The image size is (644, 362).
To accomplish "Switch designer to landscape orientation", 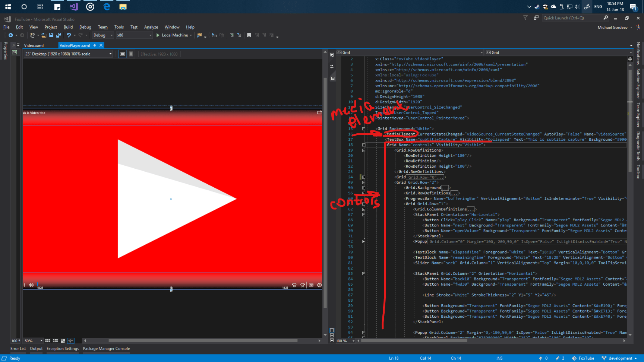I will (122, 54).
